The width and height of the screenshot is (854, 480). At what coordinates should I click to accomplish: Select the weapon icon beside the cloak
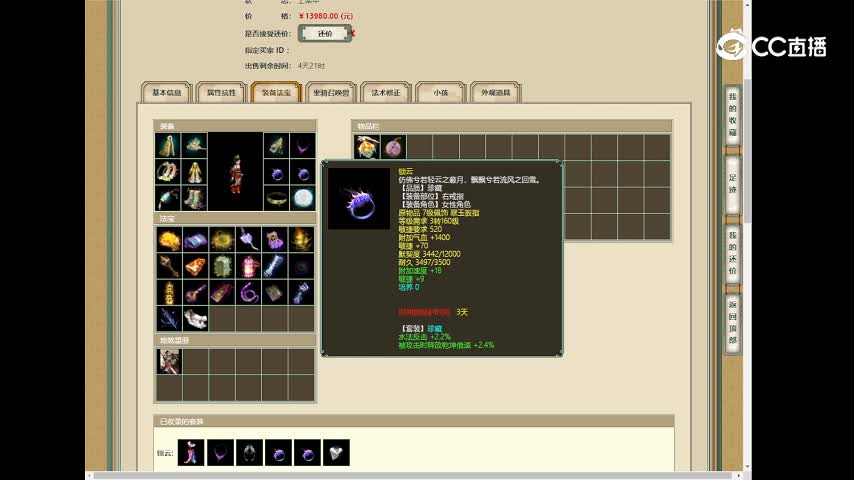coord(194,145)
